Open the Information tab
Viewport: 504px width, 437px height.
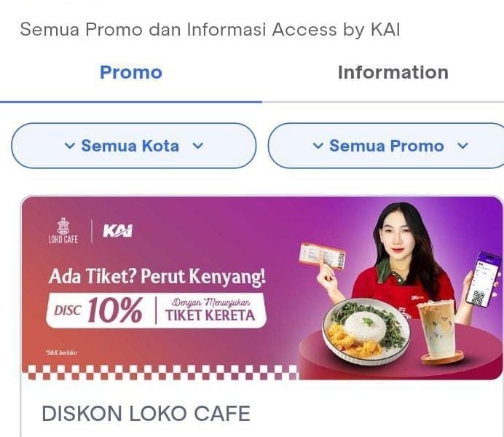point(393,73)
